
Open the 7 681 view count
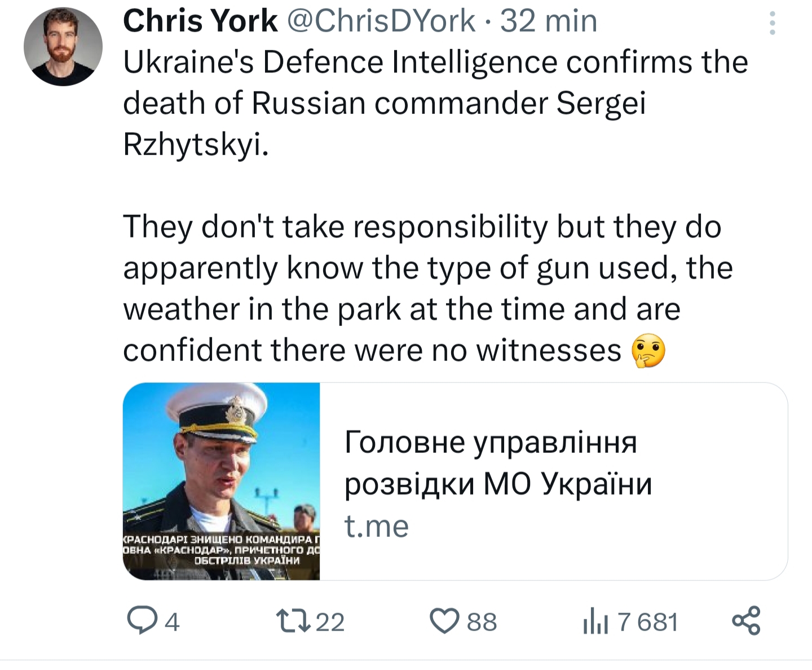647,622
